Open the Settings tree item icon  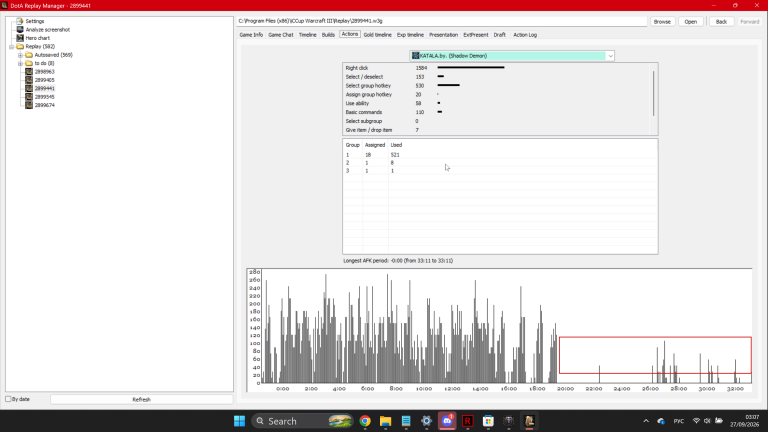20,21
